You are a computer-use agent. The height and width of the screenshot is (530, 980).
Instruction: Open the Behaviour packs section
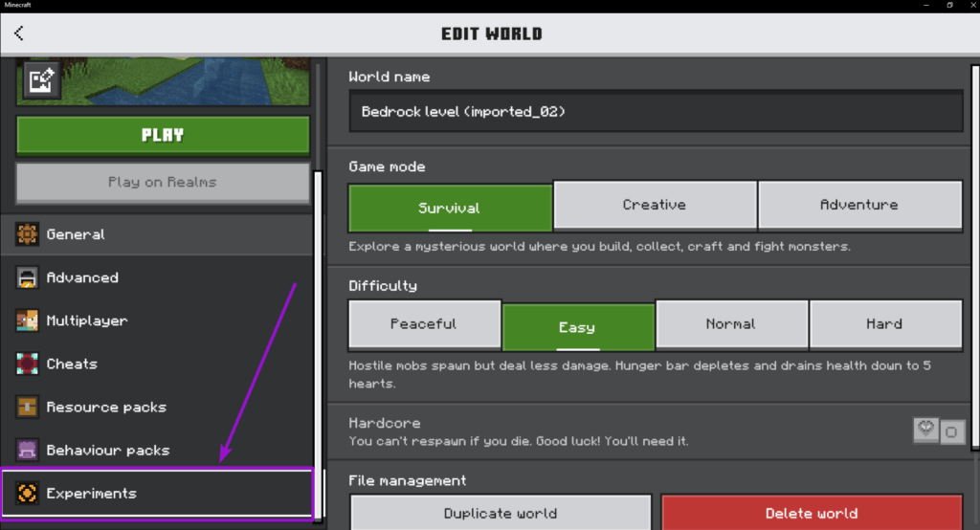[x=156, y=450]
